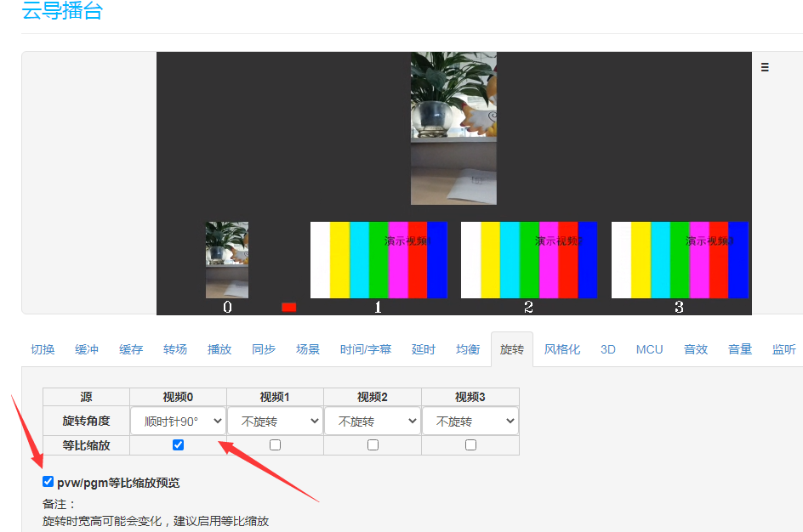The height and width of the screenshot is (532, 803).
Task: Go to the 均衡 tab
Action: 468,349
